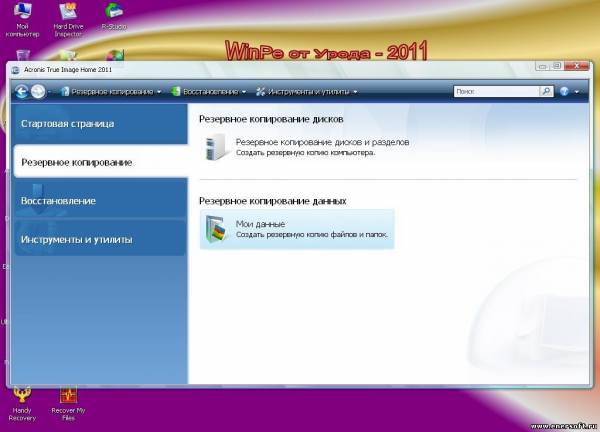Expand the arrow next to Резервное копирование in toolbar
600x432 pixels.
(159, 92)
